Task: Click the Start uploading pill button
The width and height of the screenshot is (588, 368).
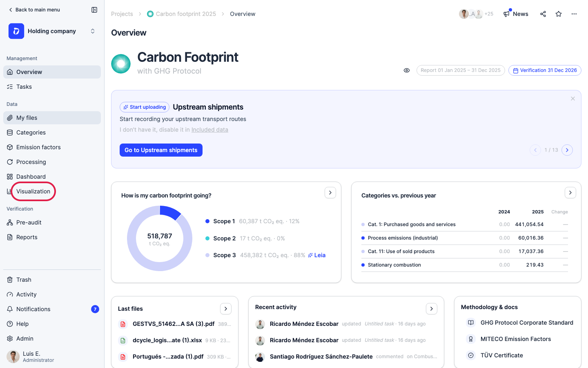Action: [x=145, y=107]
